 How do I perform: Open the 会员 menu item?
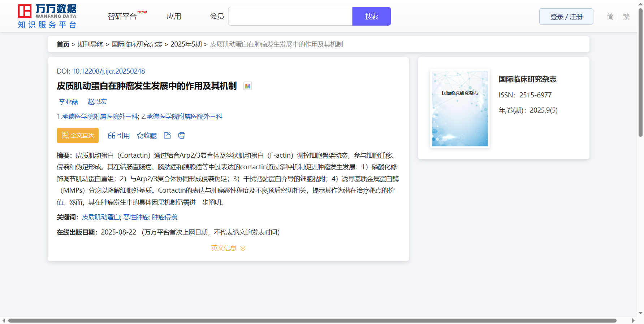click(217, 17)
